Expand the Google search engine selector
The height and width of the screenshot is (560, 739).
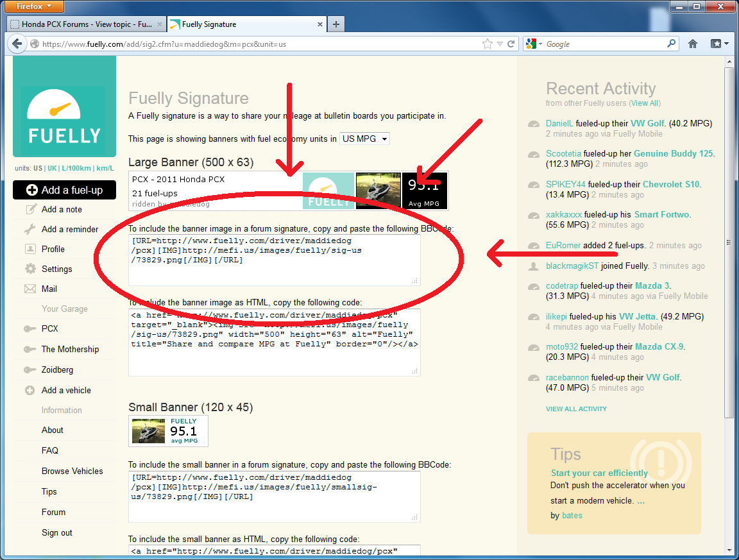point(534,44)
